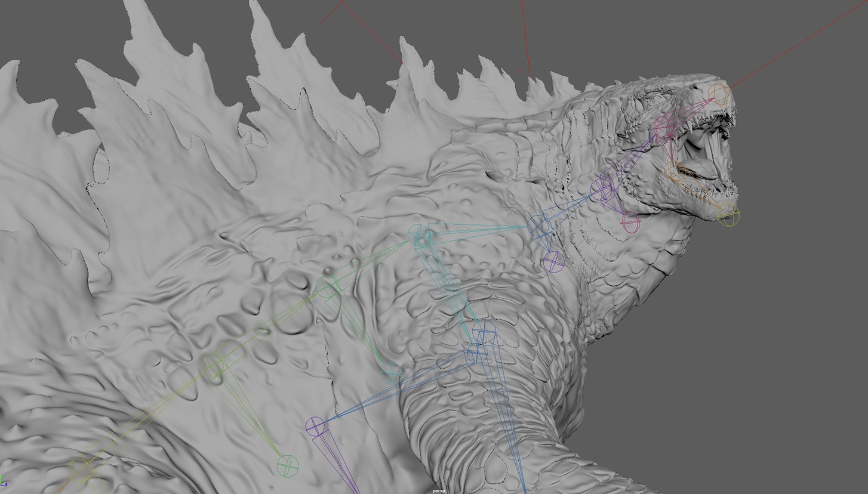Select the orange jaw joint beside the tongue

pyautogui.click(x=674, y=172)
